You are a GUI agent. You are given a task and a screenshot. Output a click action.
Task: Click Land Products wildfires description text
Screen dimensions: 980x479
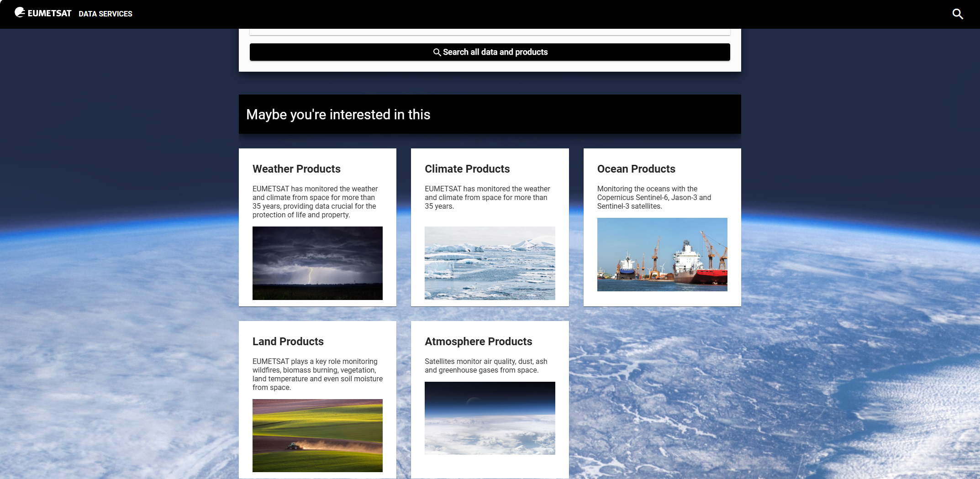317,374
